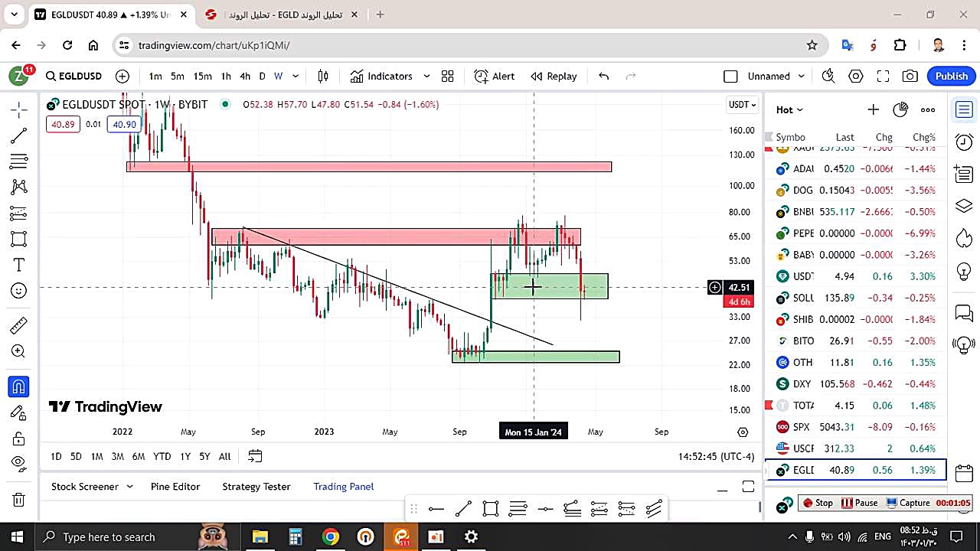This screenshot has width=980, height=551.
Task: Expand the timeframe interval dropdown
Action: point(296,76)
